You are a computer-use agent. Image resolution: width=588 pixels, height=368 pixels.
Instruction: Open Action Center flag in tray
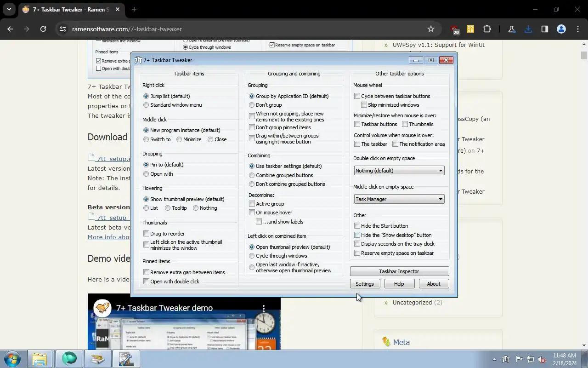[519, 359]
